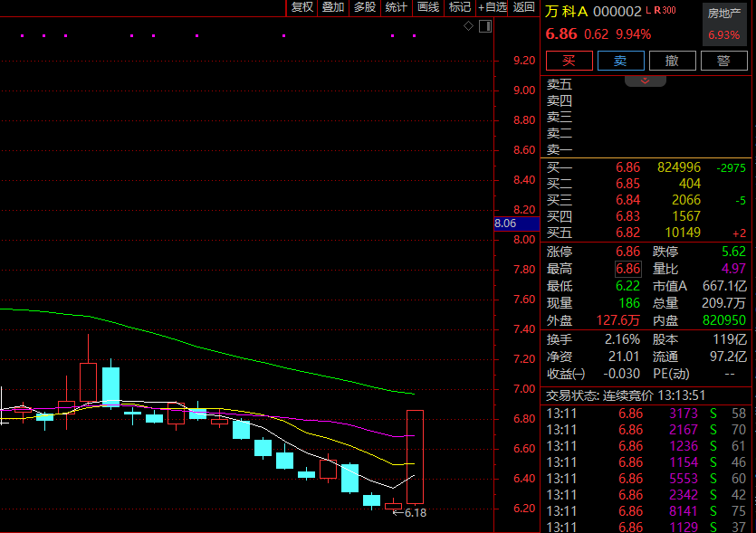Toggle the side panel layout icon
Screen dimensions: 756x533
[x=485, y=26]
